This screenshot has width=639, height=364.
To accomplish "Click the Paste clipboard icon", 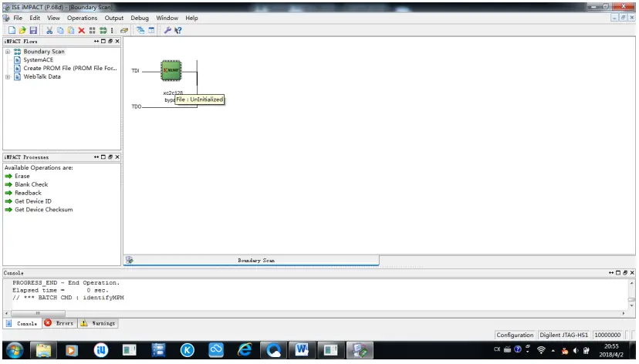I will coord(70,30).
